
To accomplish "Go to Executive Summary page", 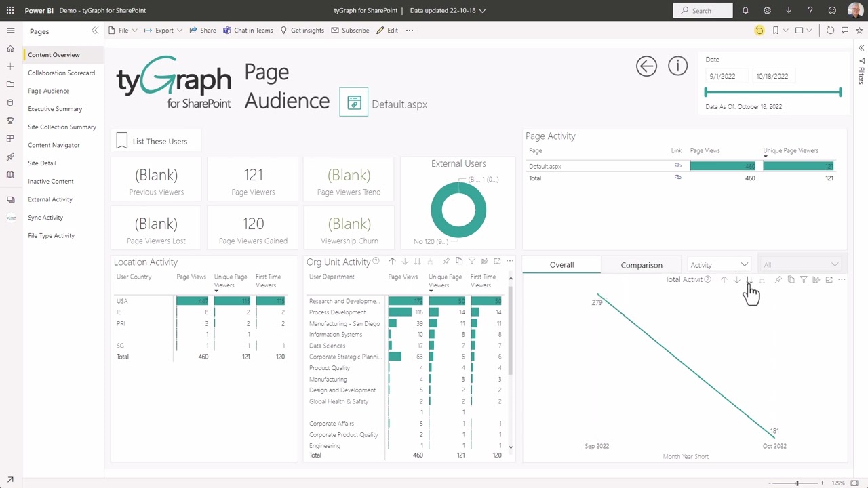I will (x=55, y=109).
